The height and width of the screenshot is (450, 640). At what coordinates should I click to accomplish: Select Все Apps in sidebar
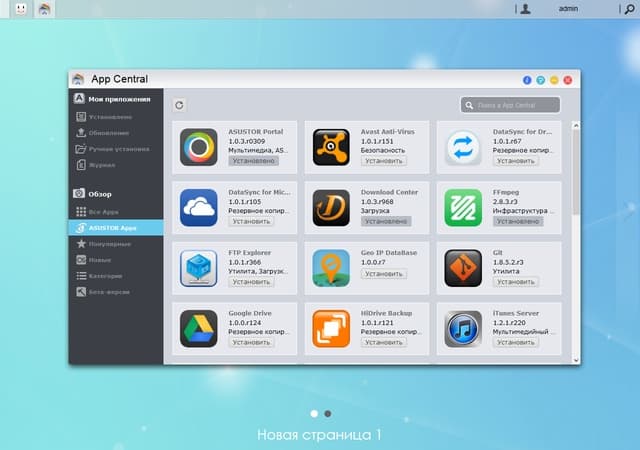(116, 212)
